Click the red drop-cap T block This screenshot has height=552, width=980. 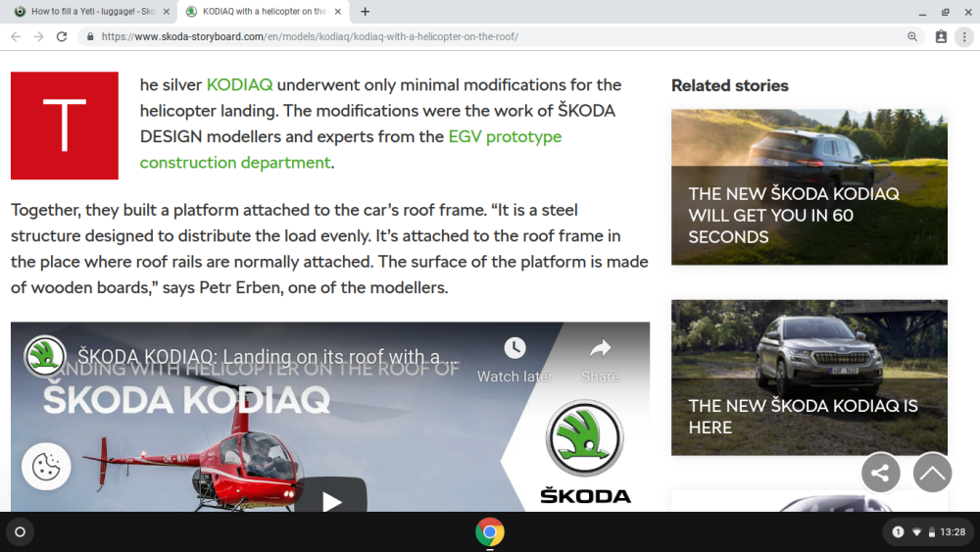(65, 125)
